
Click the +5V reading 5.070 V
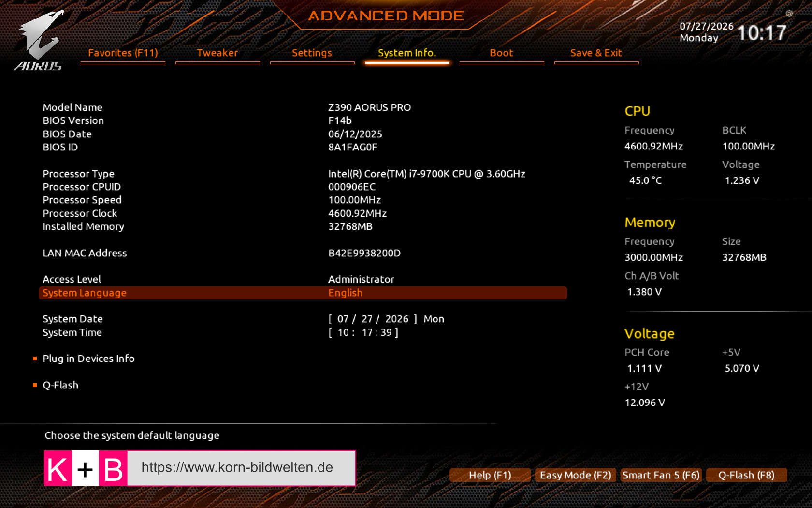tap(742, 368)
